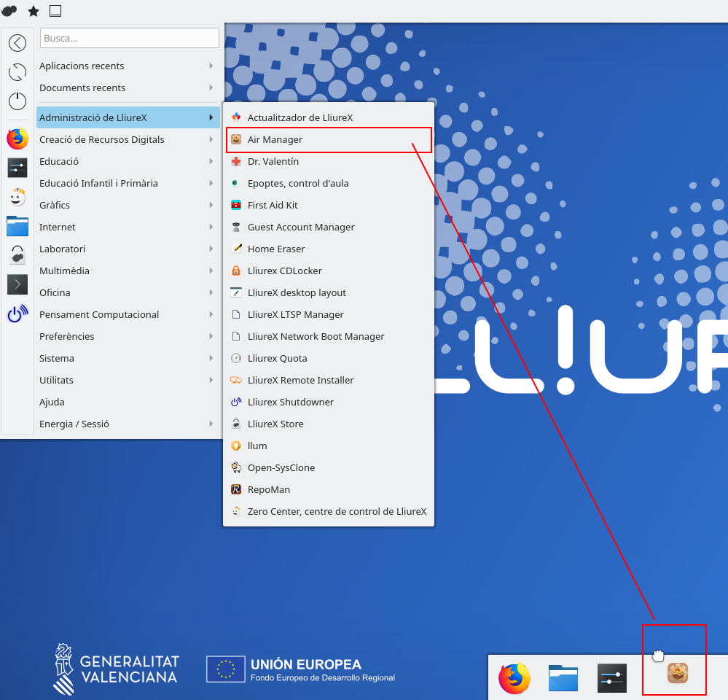
Task: Select the Ajuda menu entry
Action: [52, 402]
